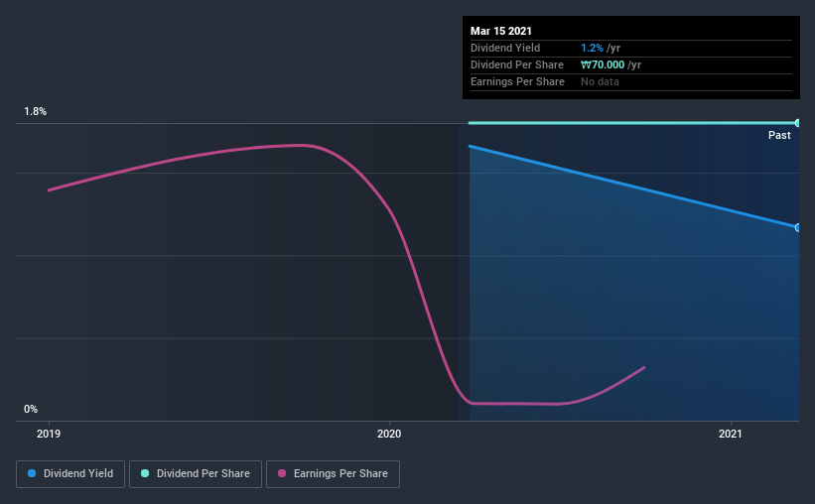
Task: Click the 'Mar 15 2021' tooltip date
Action: tap(501, 31)
